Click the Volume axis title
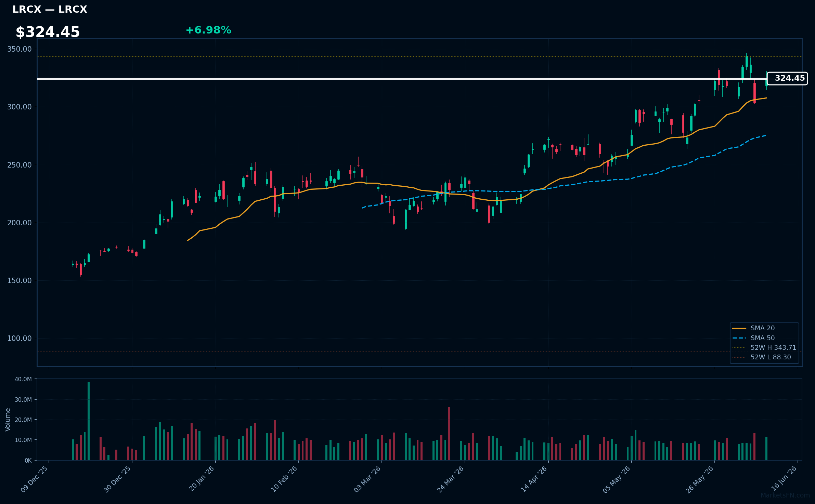 (8, 420)
